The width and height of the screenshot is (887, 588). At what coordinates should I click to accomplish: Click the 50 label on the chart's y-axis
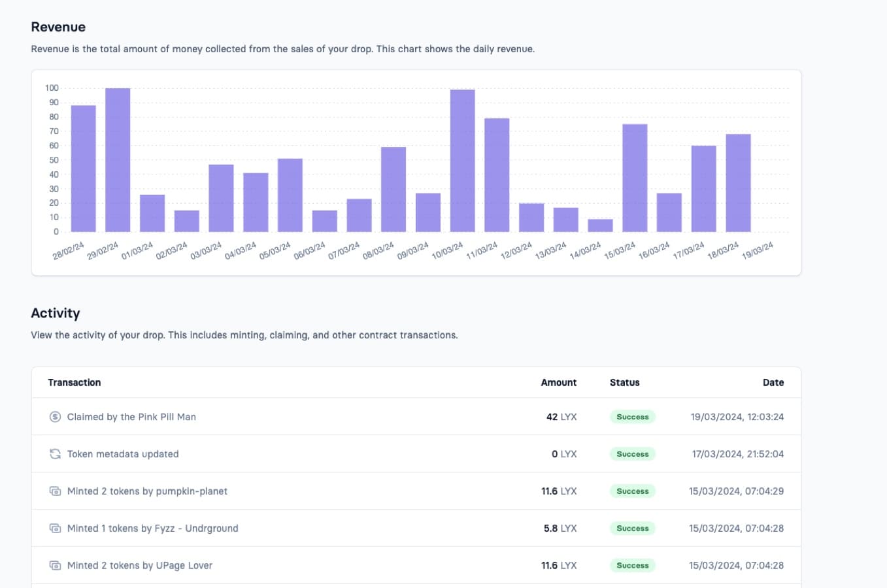(x=54, y=160)
